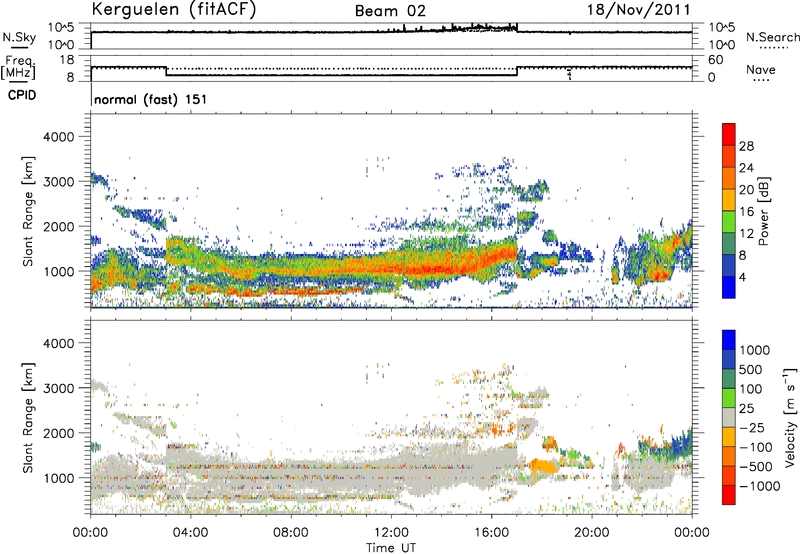
Task: Click the 'Slant Range [km]' label of velocity panel
Action: click(28, 418)
